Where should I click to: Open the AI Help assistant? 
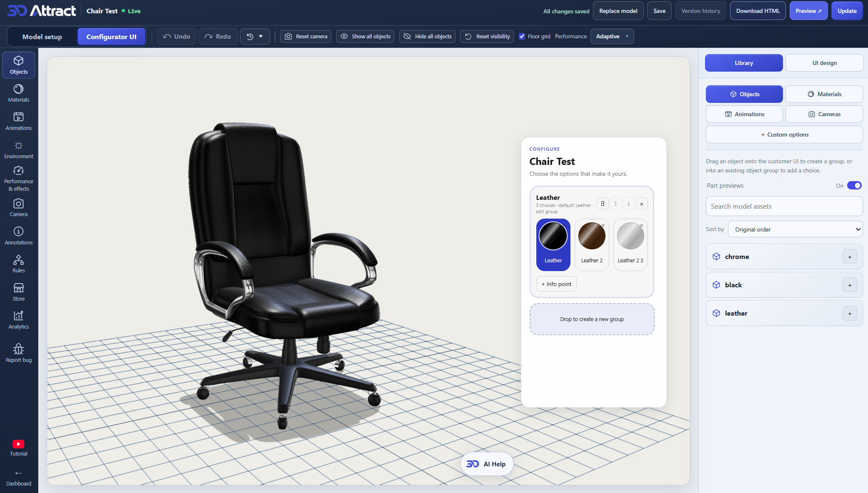[x=486, y=464]
